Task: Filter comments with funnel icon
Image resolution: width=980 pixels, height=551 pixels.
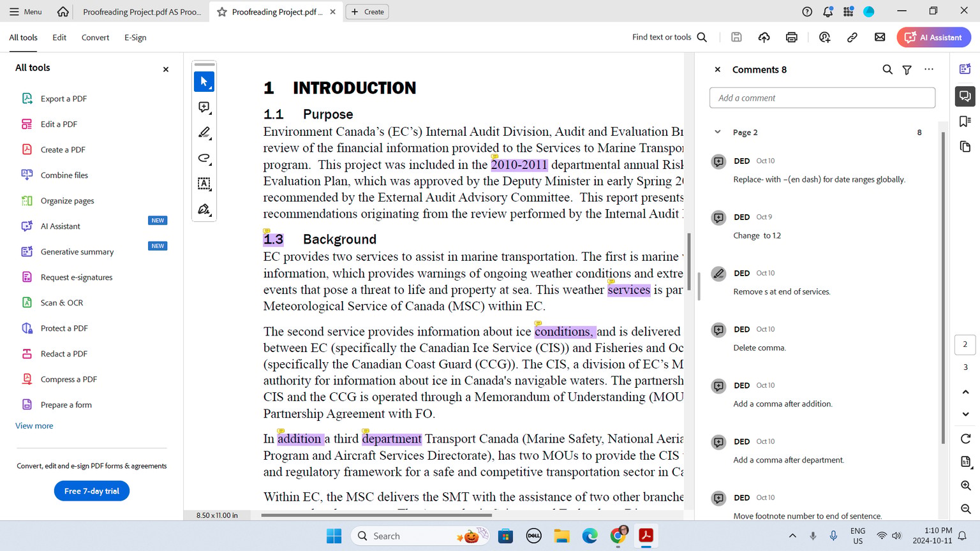Action: pyautogui.click(x=907, y=70)
